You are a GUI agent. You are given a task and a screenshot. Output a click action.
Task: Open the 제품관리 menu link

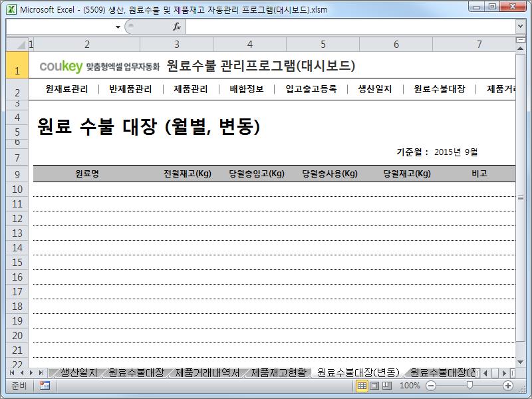point(191,89)
